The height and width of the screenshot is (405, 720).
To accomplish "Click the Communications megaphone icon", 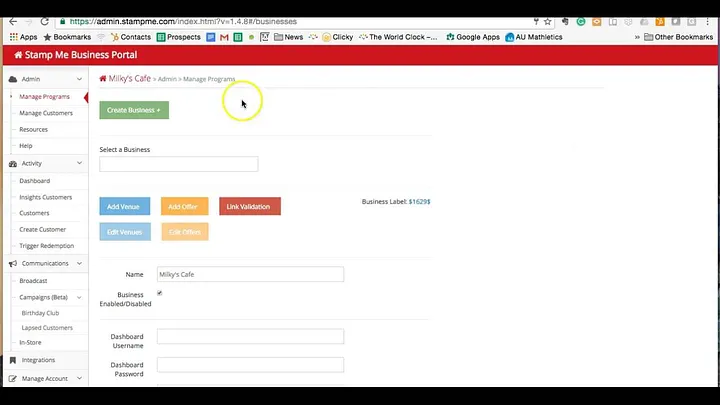I will (x=13, y=264).
